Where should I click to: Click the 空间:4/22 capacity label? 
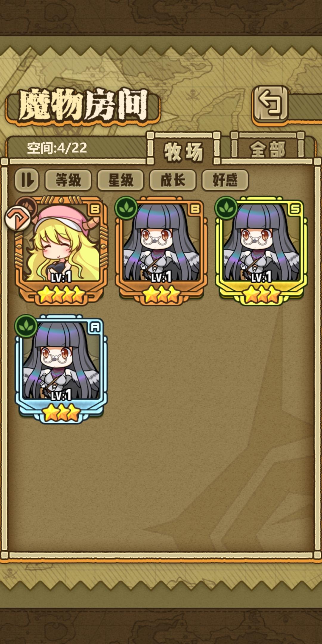pyautogui.click(x=57, y=148)
